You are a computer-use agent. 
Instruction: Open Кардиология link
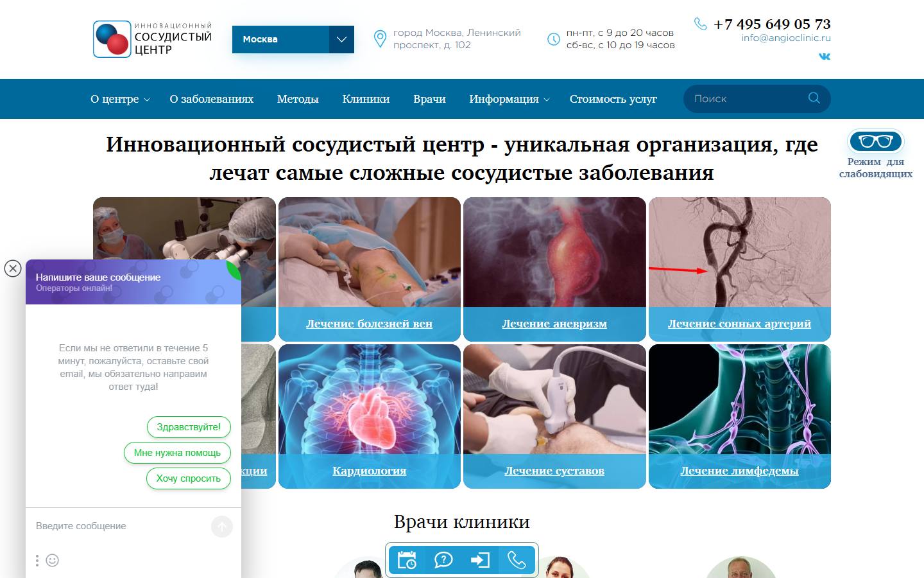tap(369, 471)
